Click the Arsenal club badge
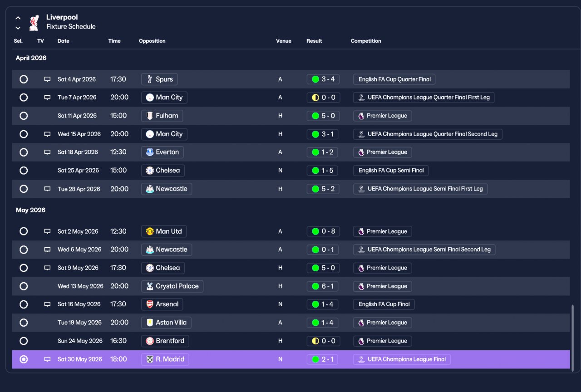 [x=150, y=304]
